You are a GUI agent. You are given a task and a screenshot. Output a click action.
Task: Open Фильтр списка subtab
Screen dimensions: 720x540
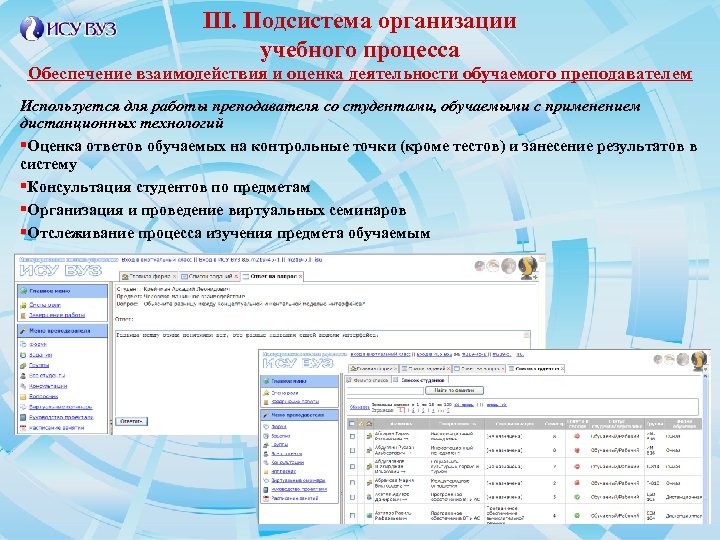(x=367, y=380)
